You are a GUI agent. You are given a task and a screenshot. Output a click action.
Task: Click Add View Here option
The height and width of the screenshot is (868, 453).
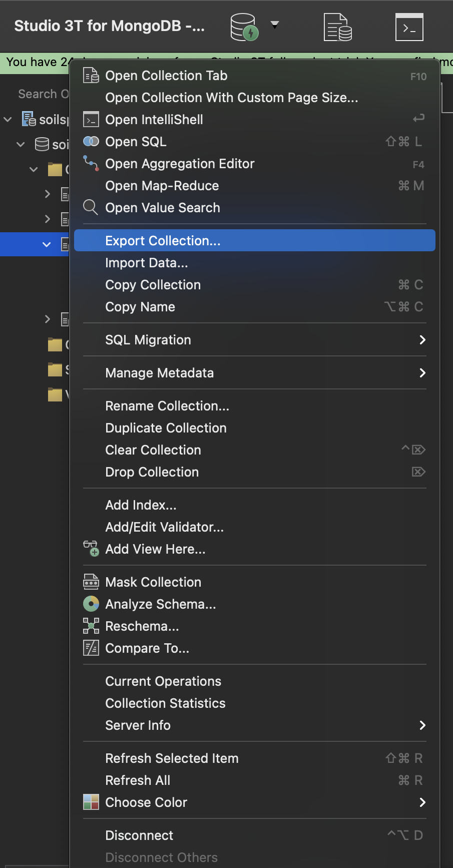tap(155, 549)
